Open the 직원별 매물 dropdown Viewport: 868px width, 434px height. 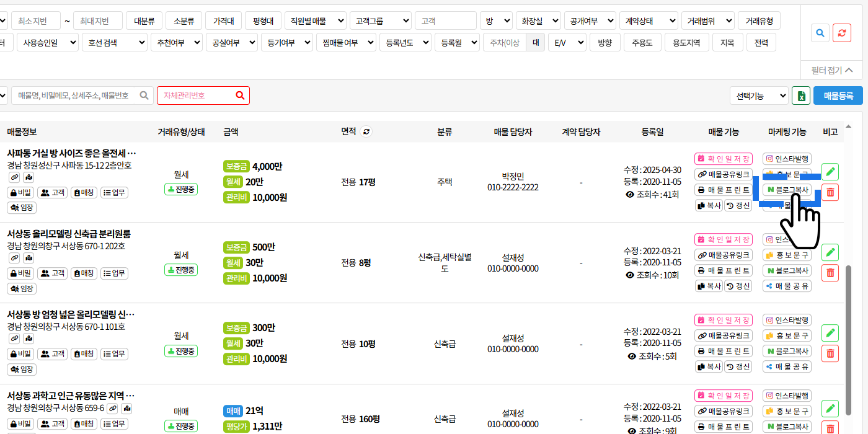[x=316, y=20]
